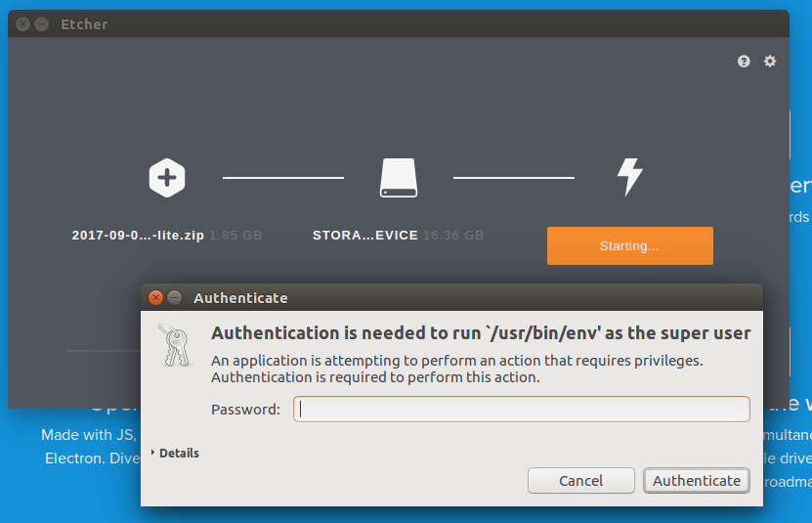Close the Authenticate dialog window

tap(155, 297)
